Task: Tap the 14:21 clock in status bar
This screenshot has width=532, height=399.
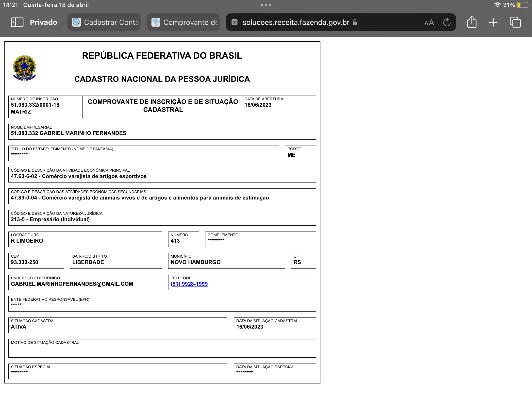Action: (11, 5)
